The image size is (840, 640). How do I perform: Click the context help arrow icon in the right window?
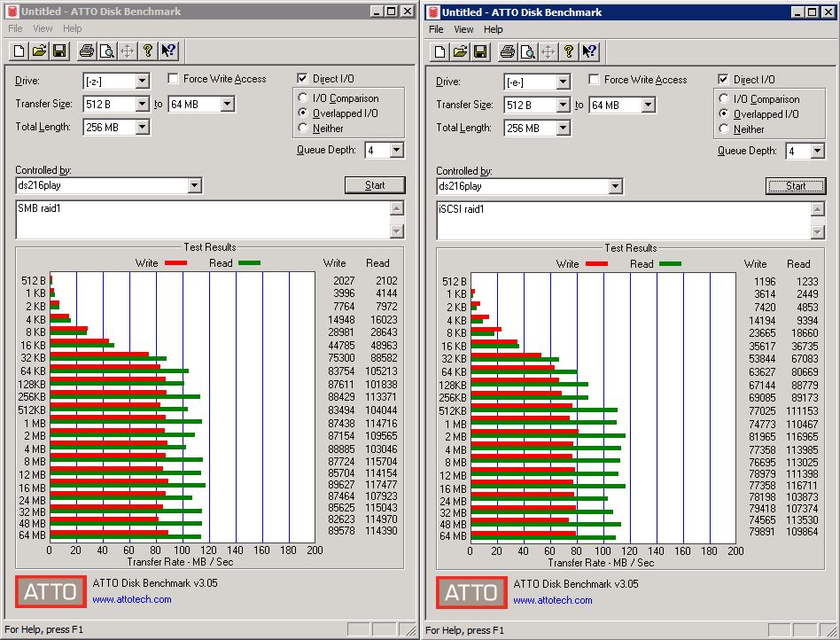coord(589,52)
